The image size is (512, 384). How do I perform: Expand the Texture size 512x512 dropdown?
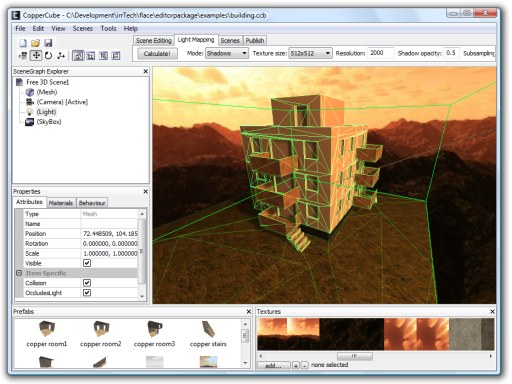(x=310, y=53)
